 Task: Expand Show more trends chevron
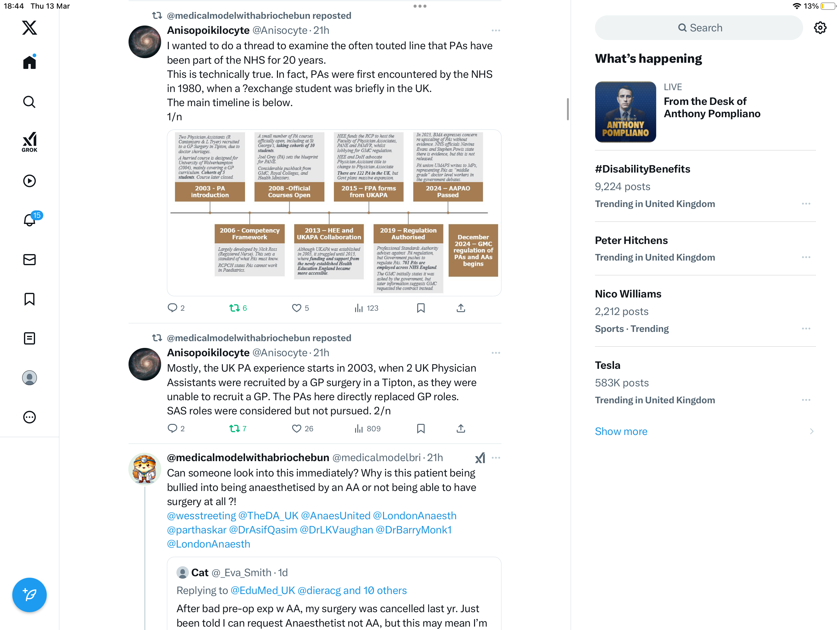pos(811,431)
